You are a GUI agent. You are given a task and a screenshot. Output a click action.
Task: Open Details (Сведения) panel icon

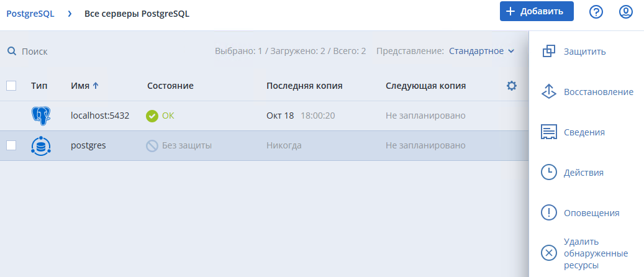tap(548, 132)
